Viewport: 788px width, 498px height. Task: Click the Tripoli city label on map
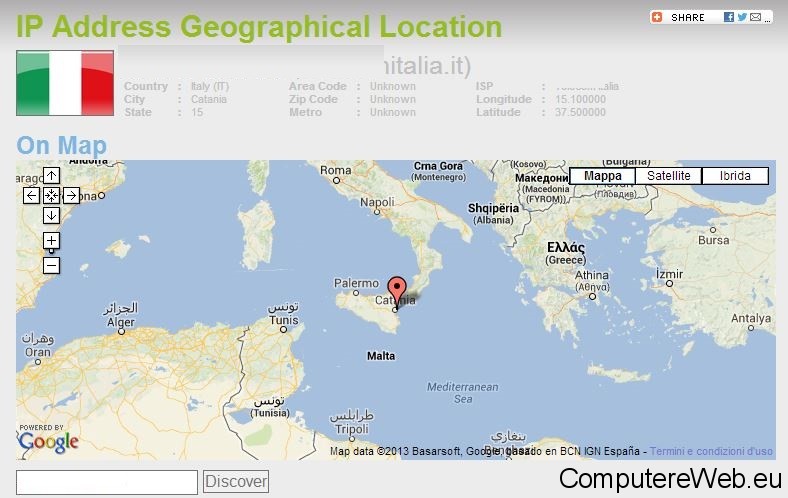pyautogui.click(x=352, y=429)
